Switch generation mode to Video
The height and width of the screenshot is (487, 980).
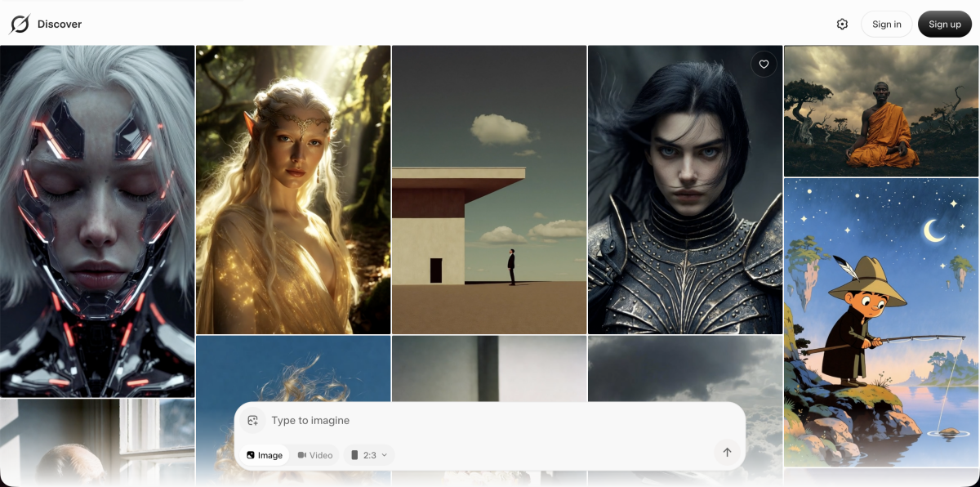point(315,455)
